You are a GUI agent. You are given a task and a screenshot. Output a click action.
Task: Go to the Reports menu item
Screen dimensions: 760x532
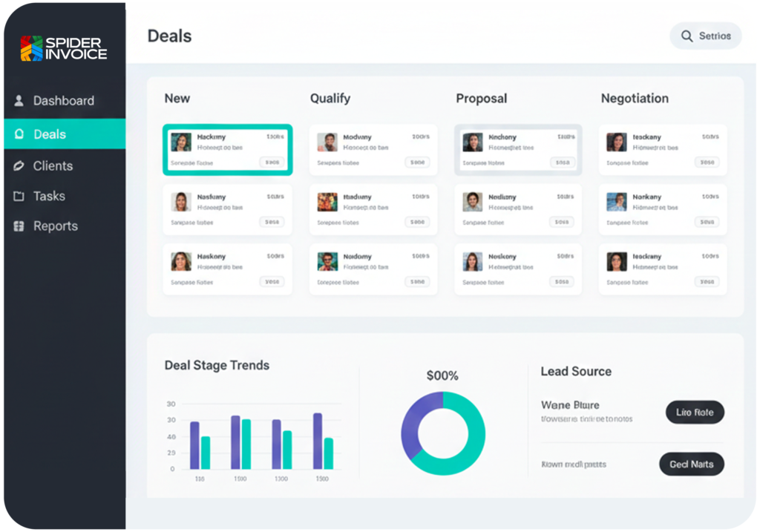pos(55,226)
